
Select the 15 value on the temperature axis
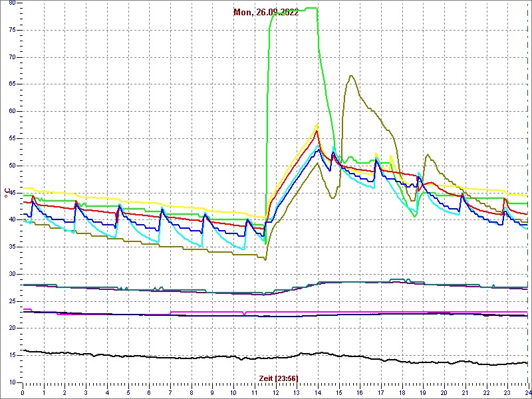coord(11,355)
